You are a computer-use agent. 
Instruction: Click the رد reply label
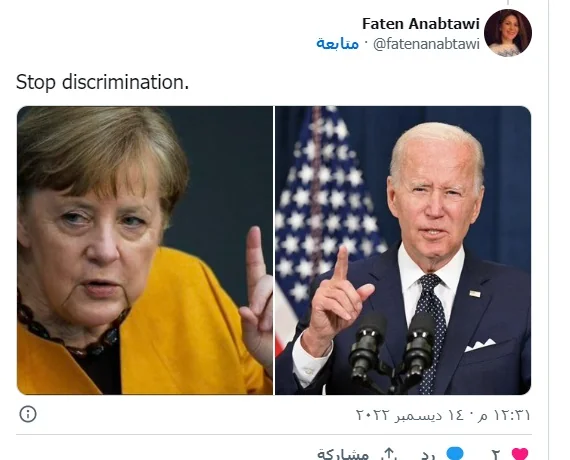[429, 455]
